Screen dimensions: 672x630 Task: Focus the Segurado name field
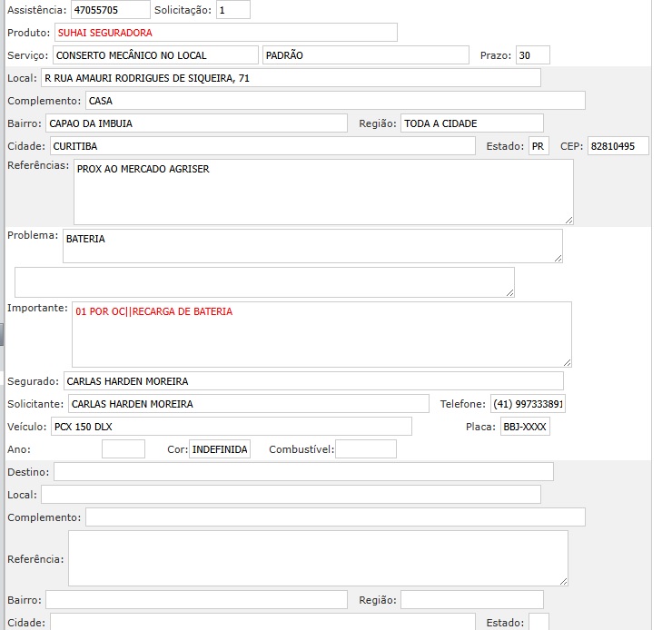click(312, 381)
